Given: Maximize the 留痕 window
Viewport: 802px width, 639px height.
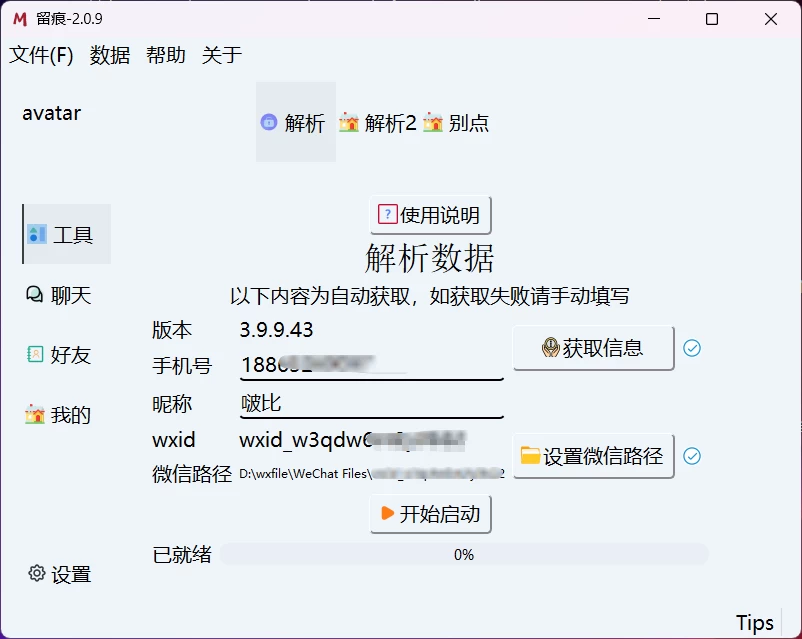Looking at the screenshot, I should [712, 19].
